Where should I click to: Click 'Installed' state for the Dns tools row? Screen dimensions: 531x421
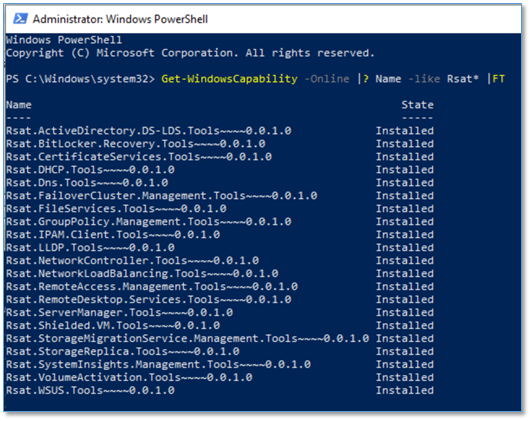(x=405, y=183)
